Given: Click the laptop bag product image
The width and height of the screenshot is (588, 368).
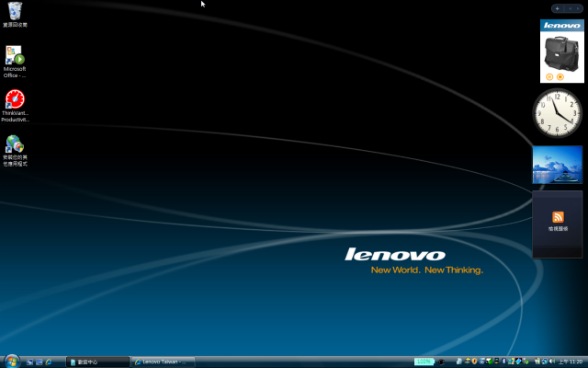Looking at the screenshot, I should (561, 54).
